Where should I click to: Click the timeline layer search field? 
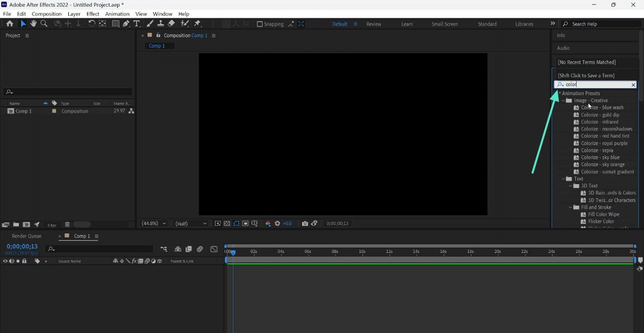point(99,249)
